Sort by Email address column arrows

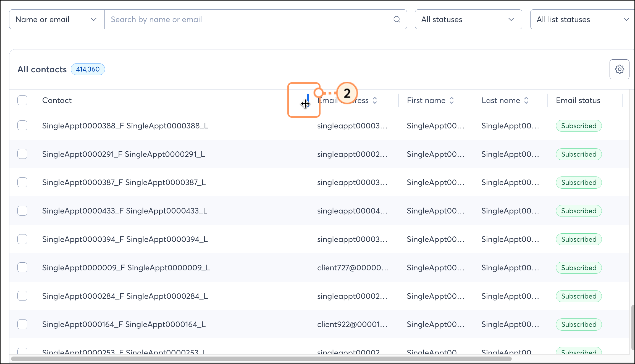pyautogui.click(x=375, y=101)
